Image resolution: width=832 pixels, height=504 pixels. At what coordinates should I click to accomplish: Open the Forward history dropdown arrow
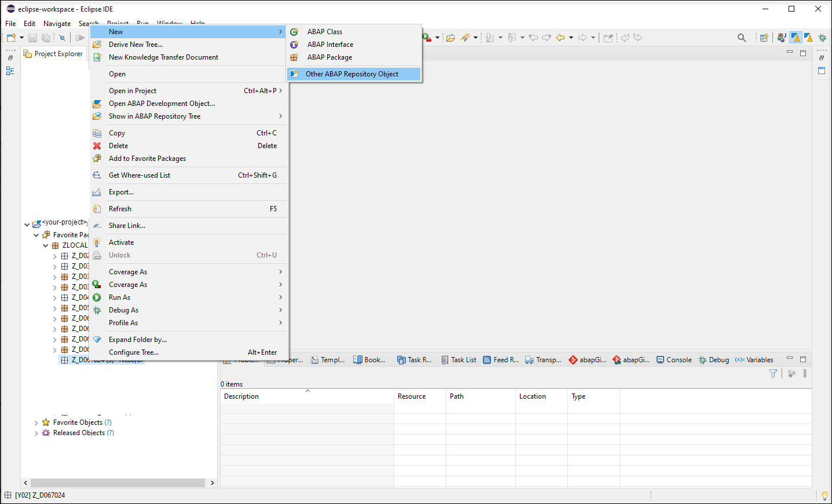(x=593, y=38)
